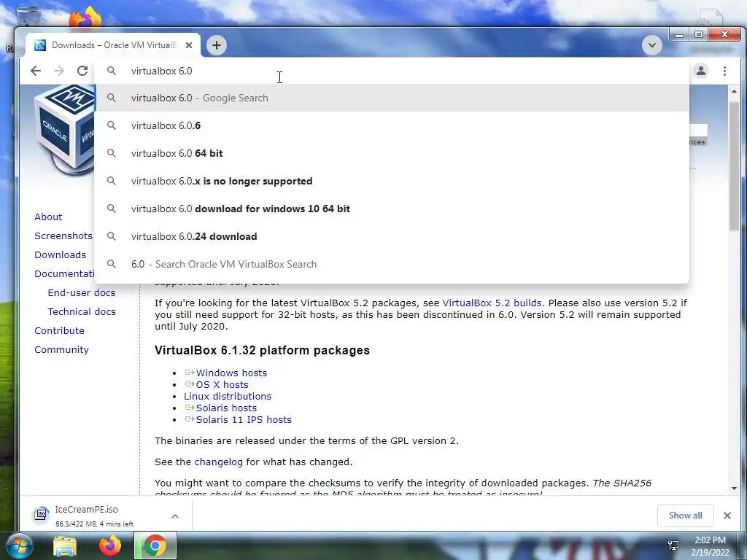This screenshot has width=747, height=560.
Task: Click the address bar text virtualbox 6.0
Action: (x=161, y=71)
